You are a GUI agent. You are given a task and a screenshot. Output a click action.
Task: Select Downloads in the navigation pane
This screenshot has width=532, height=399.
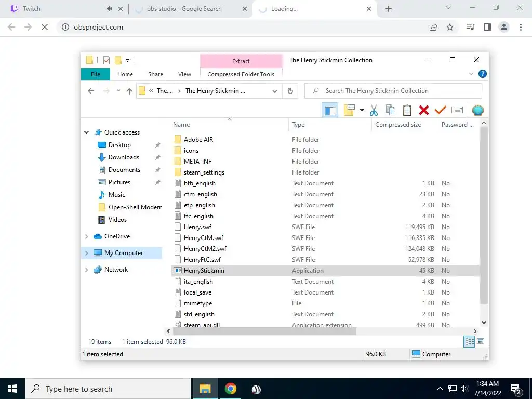click(x=124, y=157)
